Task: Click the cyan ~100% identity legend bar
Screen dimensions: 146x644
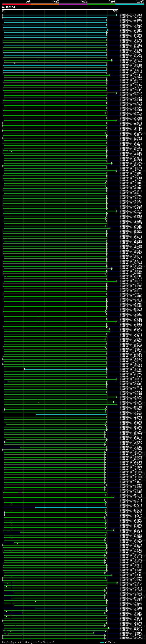Action: pyautogui.click(x=130, y=4)
